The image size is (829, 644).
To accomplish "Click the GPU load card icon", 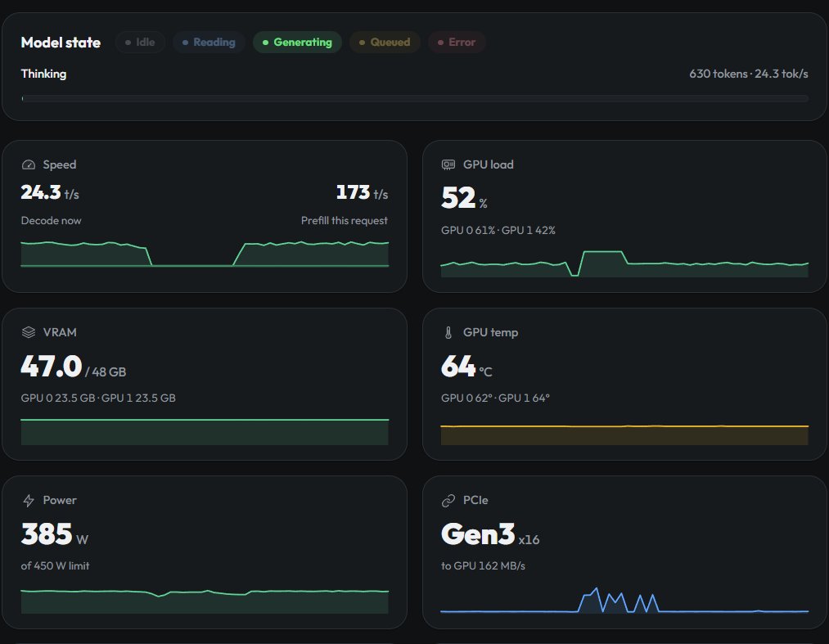I will (448, 165).
